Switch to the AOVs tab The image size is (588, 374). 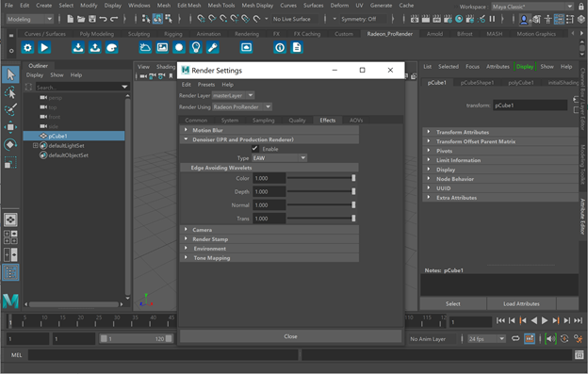pyautogui.click(x=356, y=121)
